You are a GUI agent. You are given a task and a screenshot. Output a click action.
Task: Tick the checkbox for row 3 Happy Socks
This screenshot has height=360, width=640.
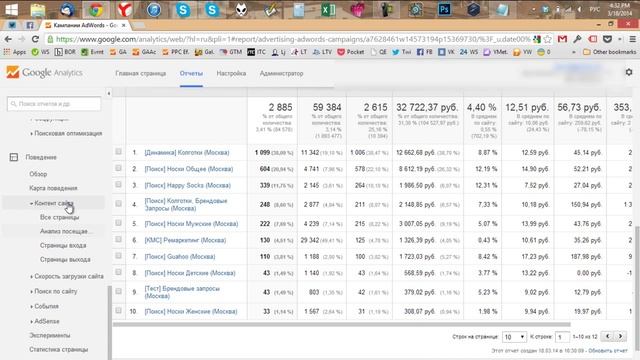coord(118,184)
